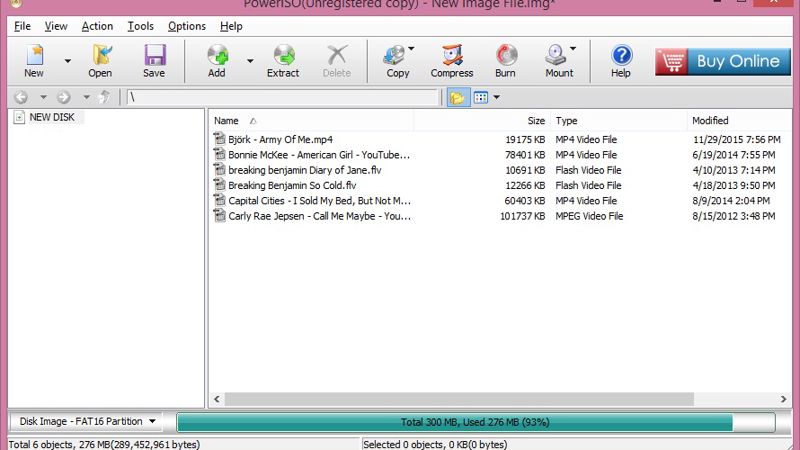800x450 pixels.
Task: Click the Mount drive toolbar icon
Action: 556,55
